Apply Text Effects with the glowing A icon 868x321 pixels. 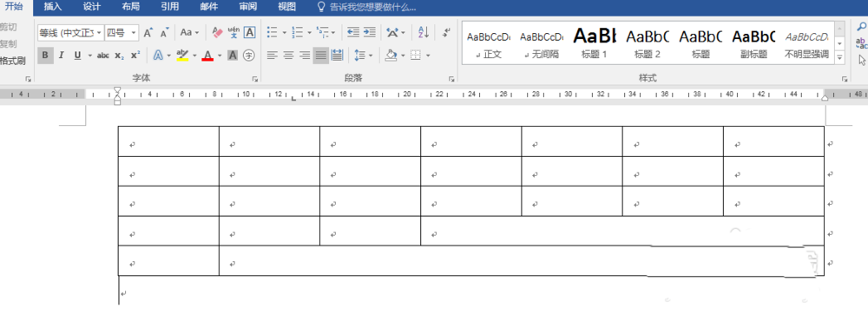point(158,56)
